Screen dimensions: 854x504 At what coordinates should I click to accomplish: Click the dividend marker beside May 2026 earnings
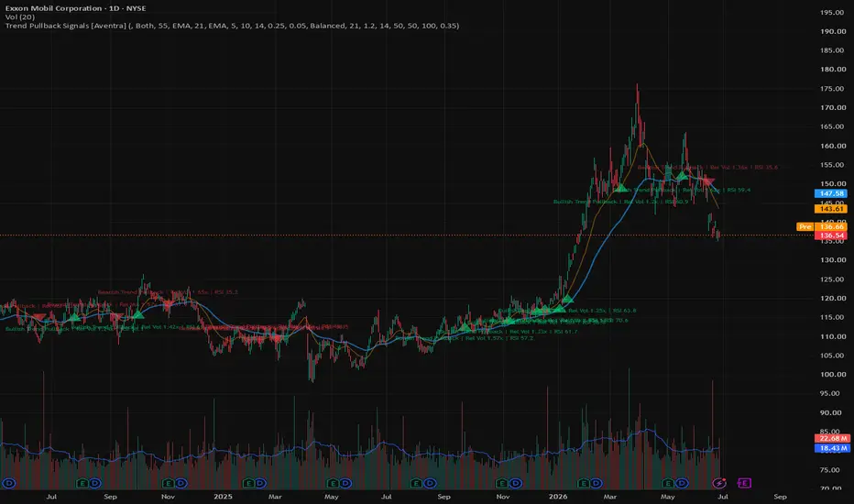[682, 483]
